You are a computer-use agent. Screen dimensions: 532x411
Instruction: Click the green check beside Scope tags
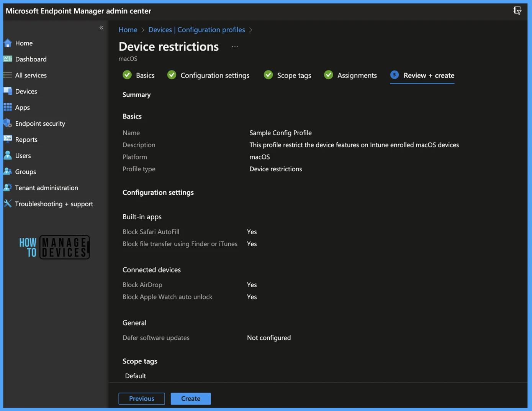click(268, 75)
